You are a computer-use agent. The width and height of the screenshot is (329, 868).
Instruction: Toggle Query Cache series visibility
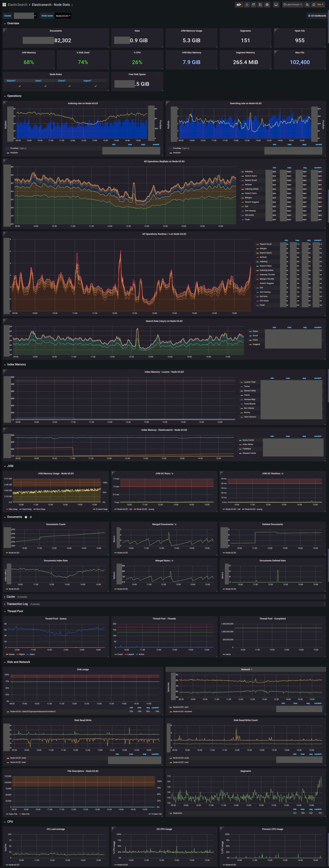[x=248, y=440]
